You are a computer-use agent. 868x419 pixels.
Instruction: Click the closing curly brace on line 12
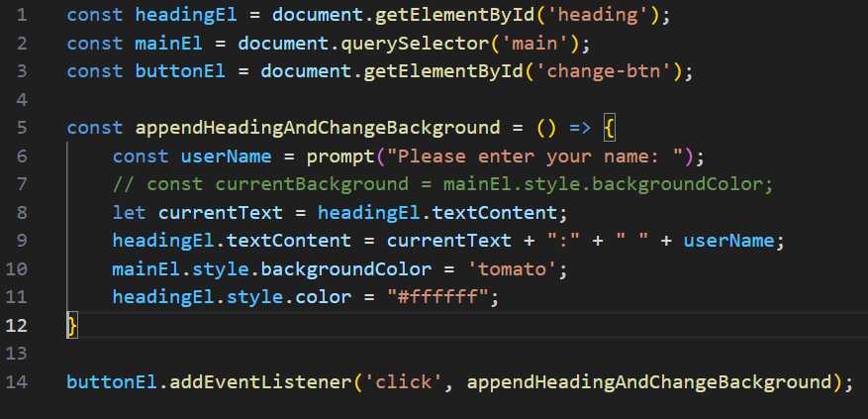72,325
